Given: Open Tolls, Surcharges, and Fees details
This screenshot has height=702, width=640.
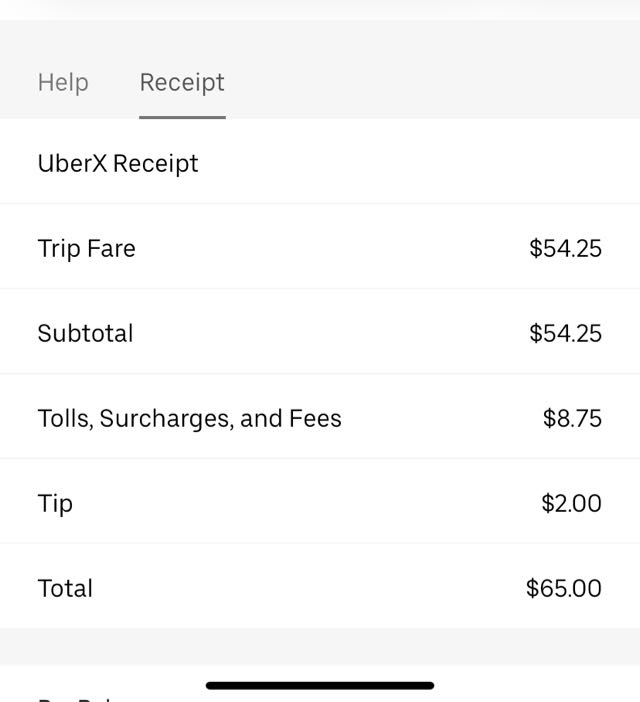Looking at the screenshot, I should point(189,418).
